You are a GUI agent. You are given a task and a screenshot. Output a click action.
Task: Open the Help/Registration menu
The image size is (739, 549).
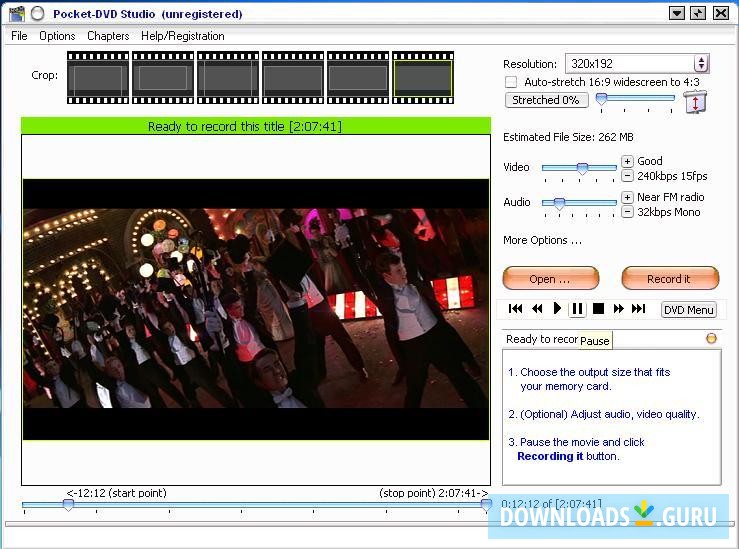click(182, 36)
